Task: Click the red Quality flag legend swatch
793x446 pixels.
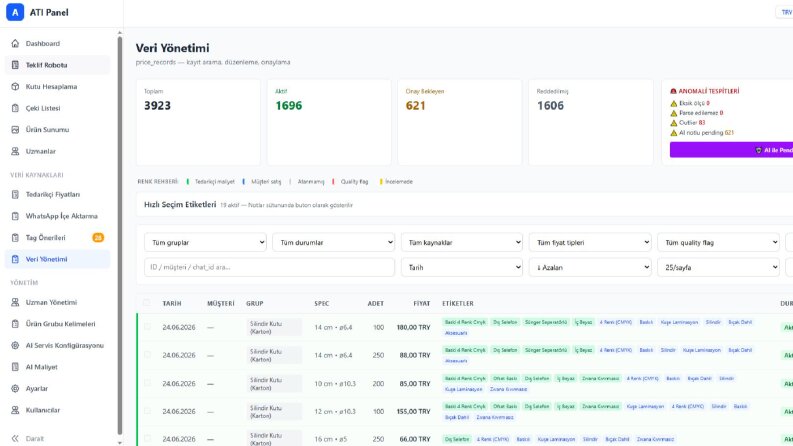Action: (333, 182)
